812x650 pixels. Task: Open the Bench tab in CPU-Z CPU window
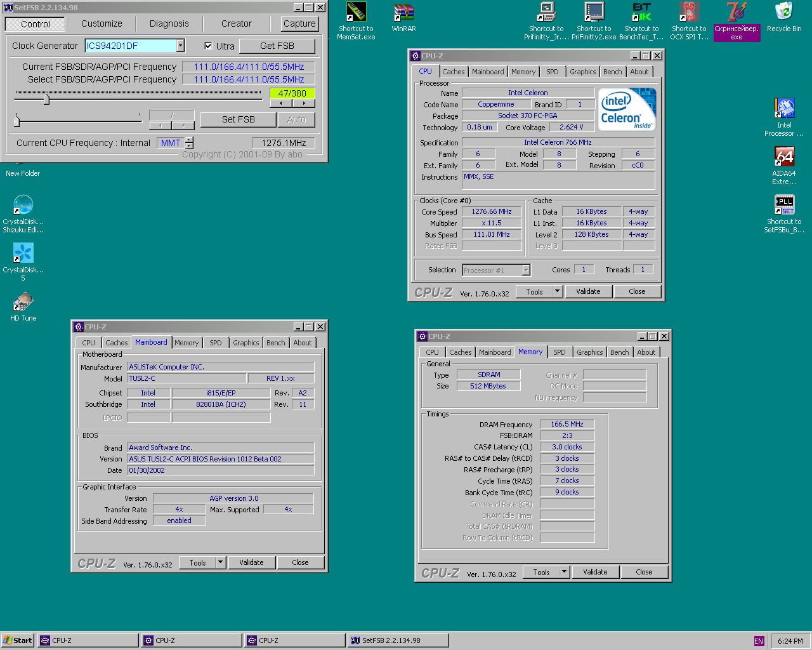coord(612,72)
